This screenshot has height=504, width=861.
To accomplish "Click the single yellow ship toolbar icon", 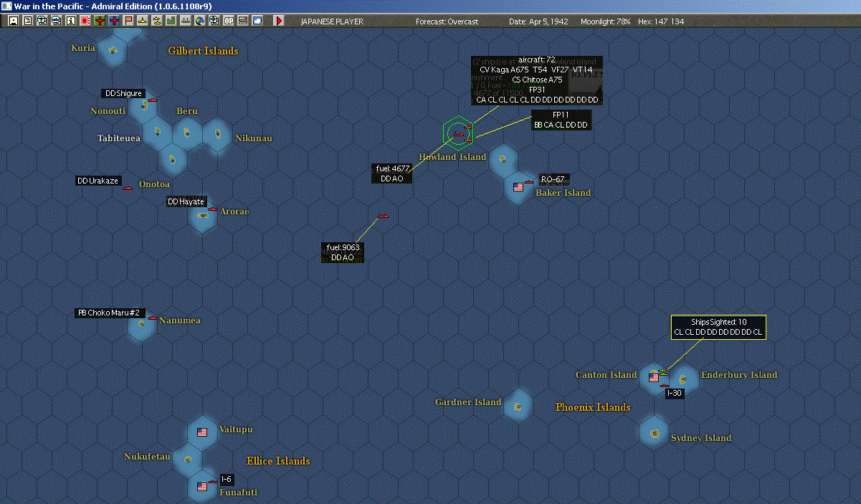I will tap(143, 21).
